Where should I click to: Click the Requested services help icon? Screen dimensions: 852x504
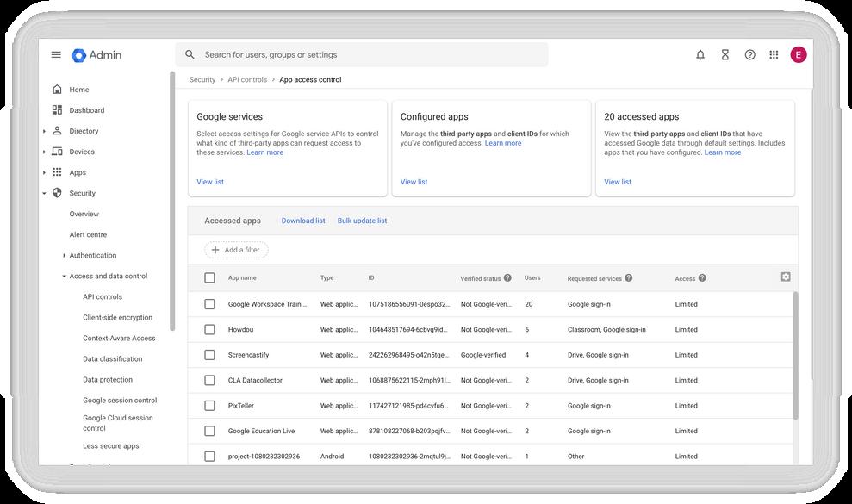[x=629, y=277]
